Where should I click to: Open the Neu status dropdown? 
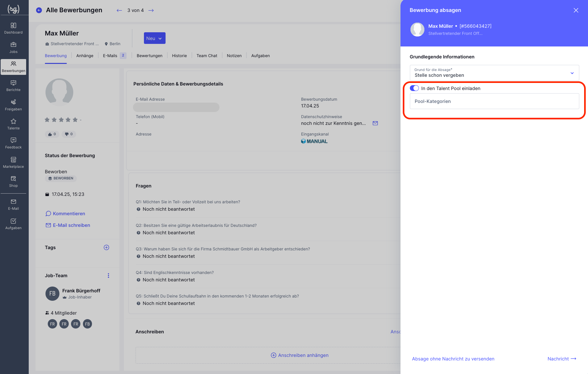(x=155, y=38)
